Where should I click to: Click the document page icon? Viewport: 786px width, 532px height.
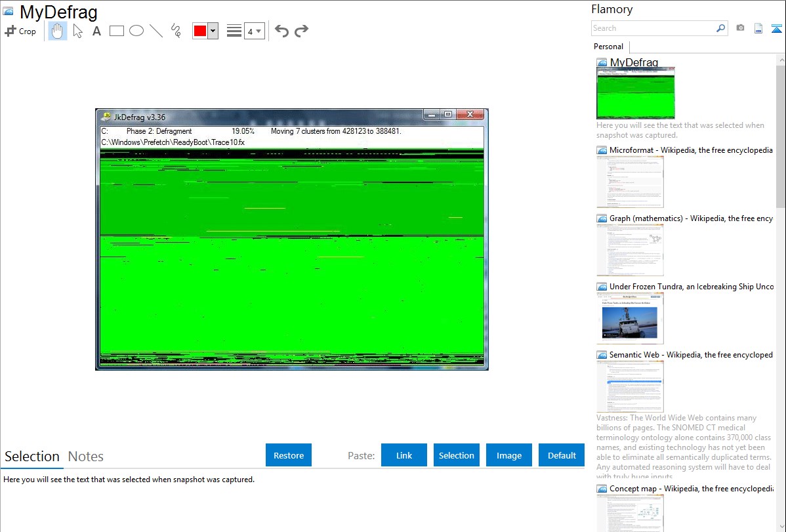click(758, 29)
